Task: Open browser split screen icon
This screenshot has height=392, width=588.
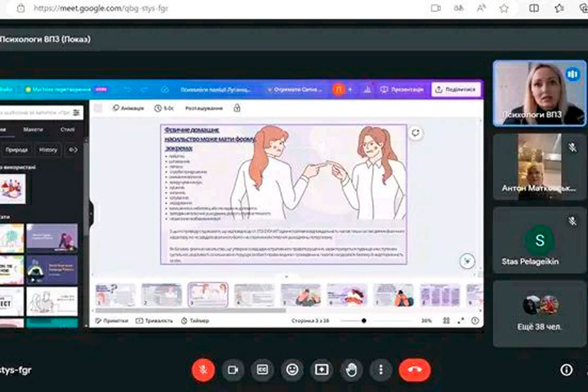Action: (534, 8)
